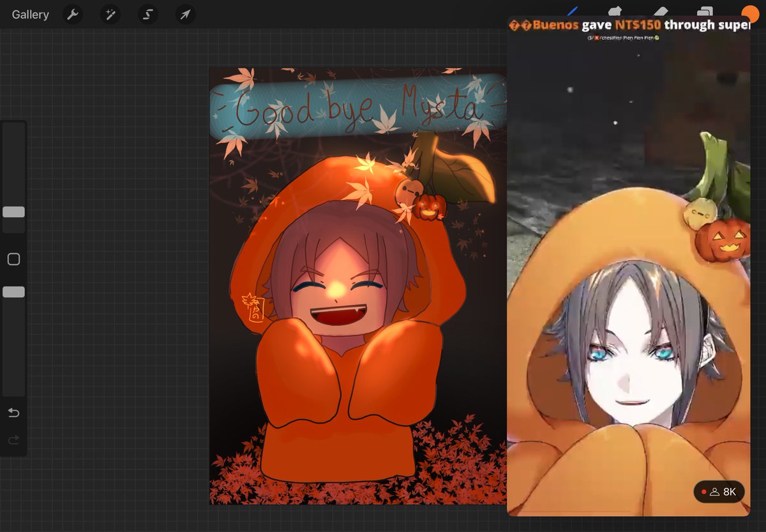Return to the Gallery
Image resolution: width=766 pixels, height=532 pixels.
(x=30, y=14)
